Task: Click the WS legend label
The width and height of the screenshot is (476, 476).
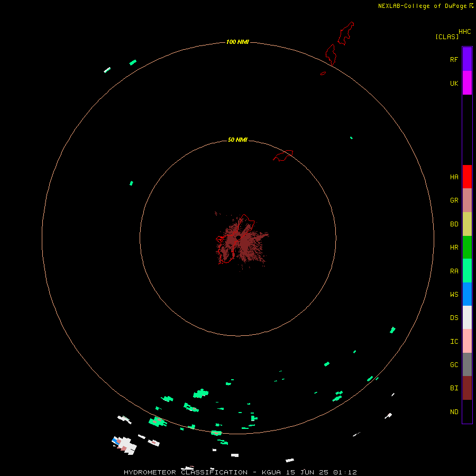Action: point(454,295)
